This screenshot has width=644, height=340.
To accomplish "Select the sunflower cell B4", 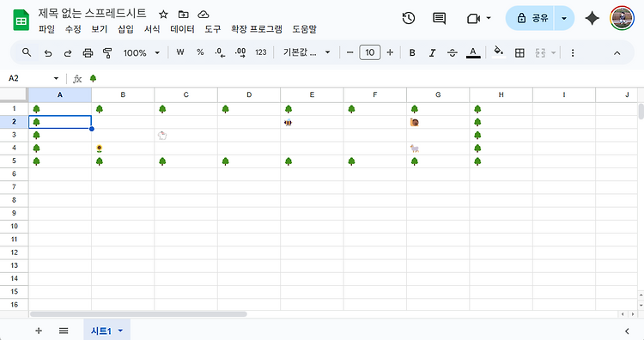I will pyautogui.click(x=123, y=149).
